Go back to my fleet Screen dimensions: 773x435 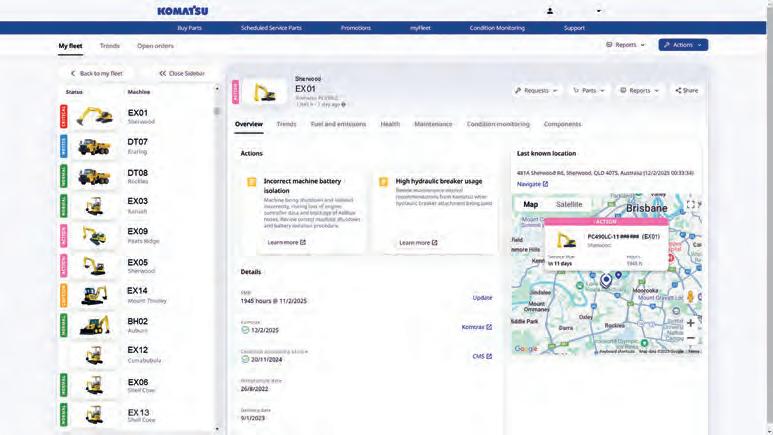click(x=96, y=73)
